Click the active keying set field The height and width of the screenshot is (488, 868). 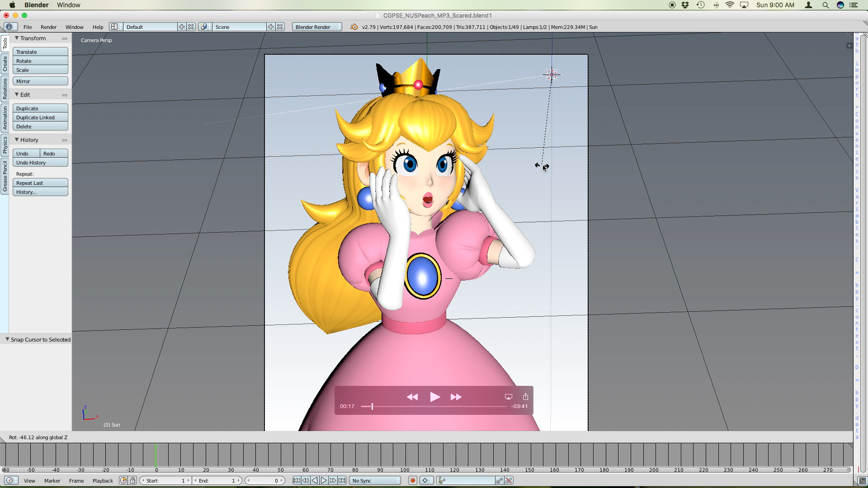click(x=466, y=480)
